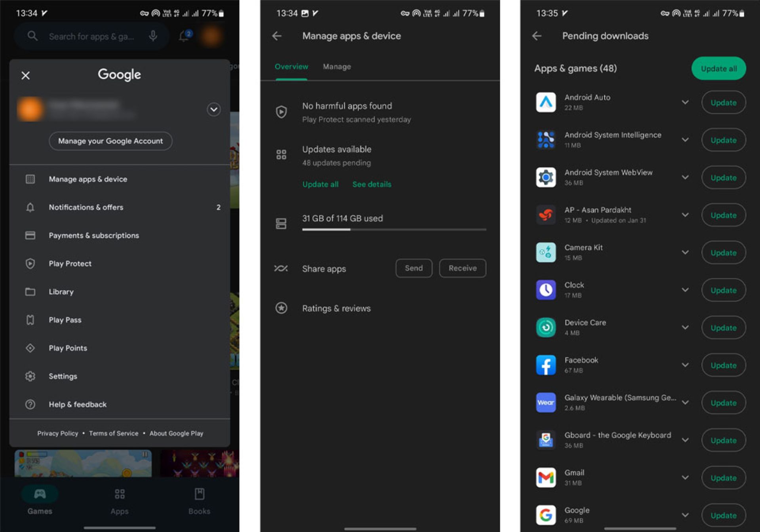760x532 pixels.
Task: Tap the Facebook app icon
Action: (x=546, y=365)
